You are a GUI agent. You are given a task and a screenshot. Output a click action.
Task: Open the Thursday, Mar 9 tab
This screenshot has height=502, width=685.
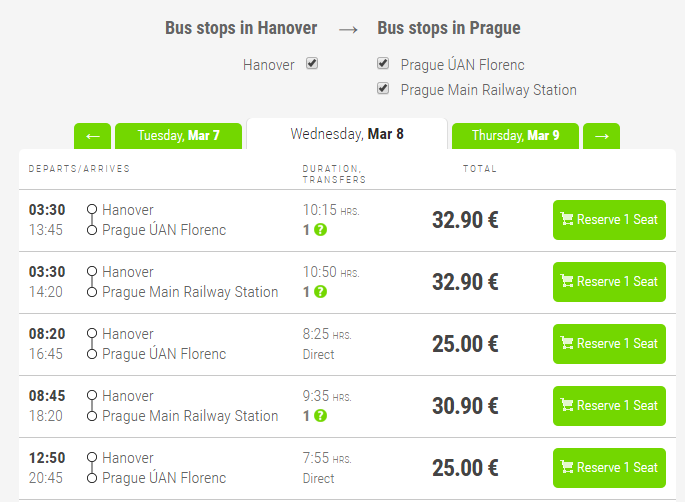(515, 136)
